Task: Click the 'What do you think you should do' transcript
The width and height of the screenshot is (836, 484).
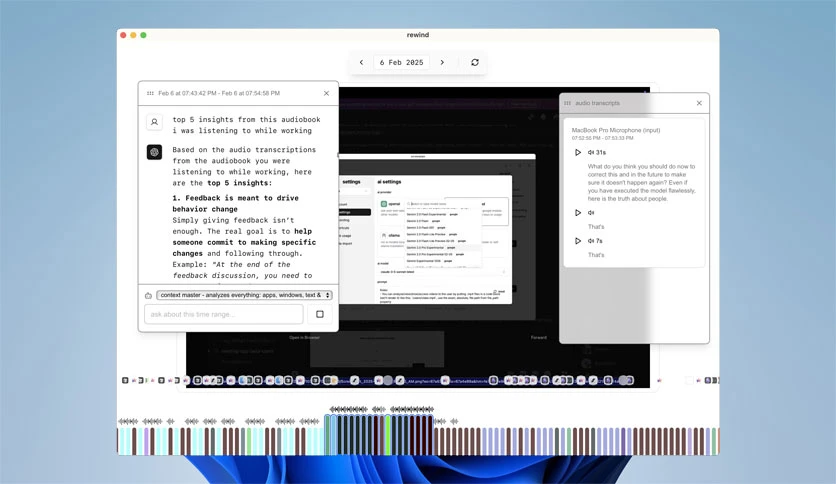Action: pyautogui.click(x=641, y=182)
